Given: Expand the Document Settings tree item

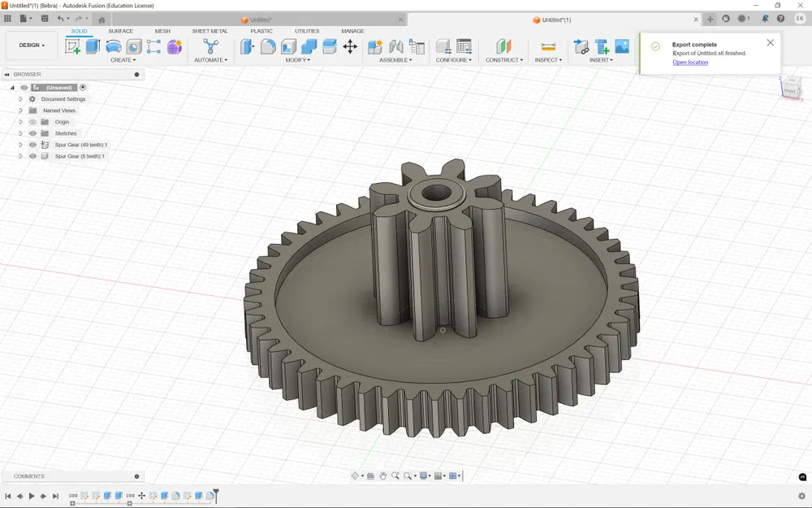Looking at the screenshot, I should (20, 98).
